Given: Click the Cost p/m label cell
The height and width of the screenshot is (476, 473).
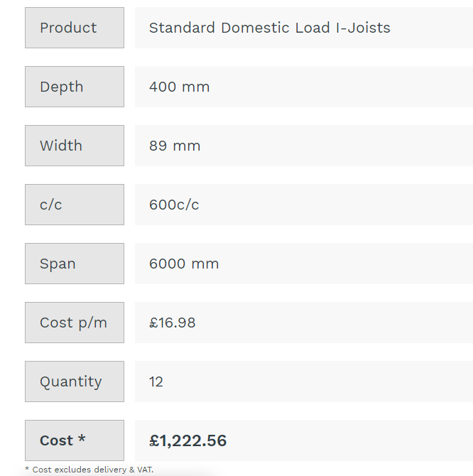Looking at the screenshot, I should (74, 323).
